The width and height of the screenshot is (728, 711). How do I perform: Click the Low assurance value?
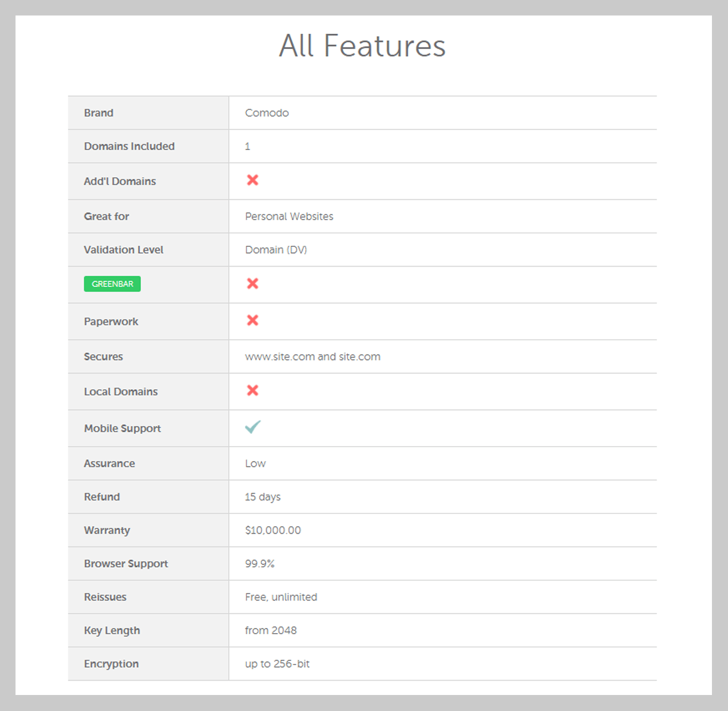(x=255, y=464)
